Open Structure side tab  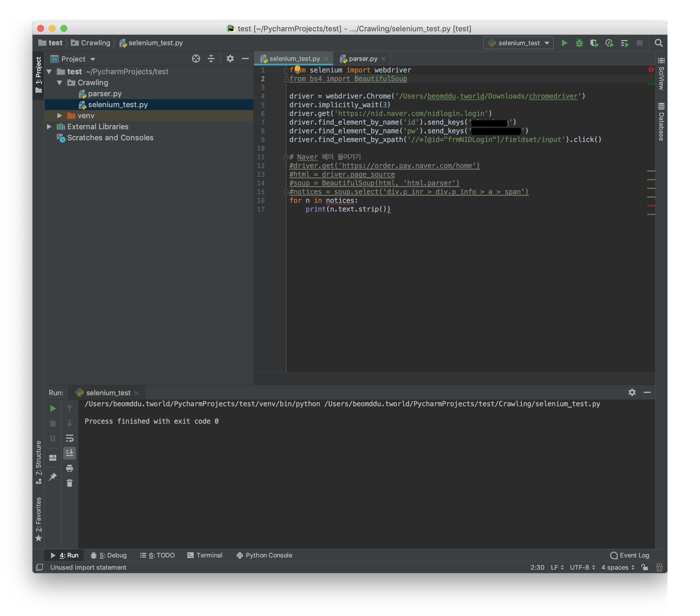click(38, 462)
